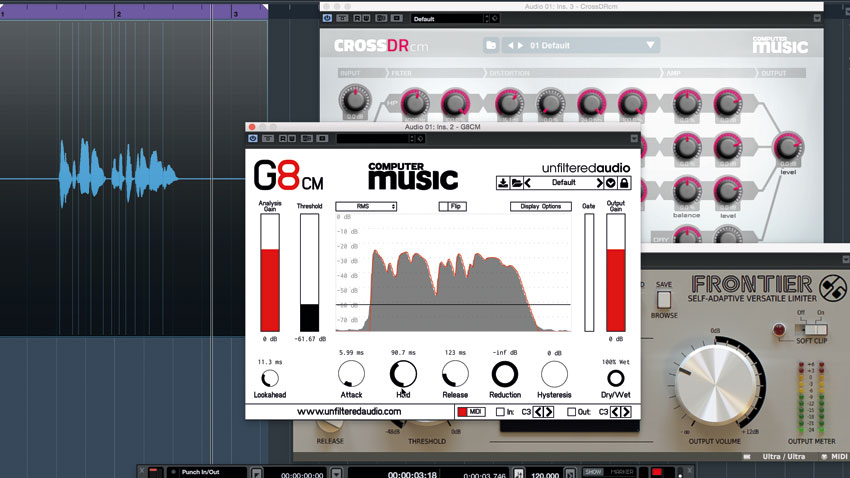Open the www.unfilteredaudio.com link
This screenshot has height=478, width=850.
(349, 412)
